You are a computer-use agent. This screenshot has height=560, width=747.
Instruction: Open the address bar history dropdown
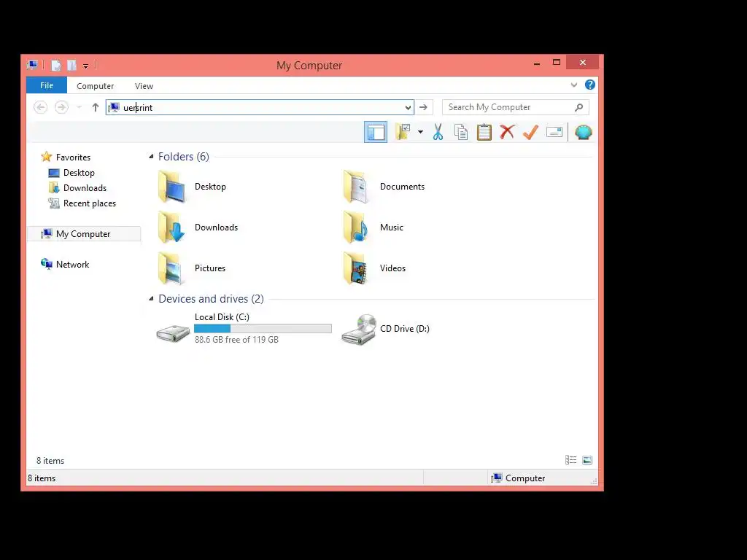[x=408, y=108]
